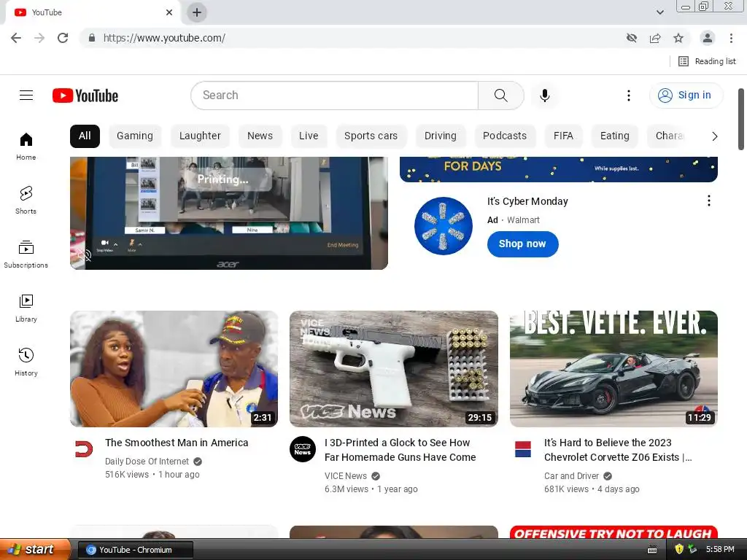Select the Sports cars chip
This screenshot has width=747, height=560.
(371, 136)
